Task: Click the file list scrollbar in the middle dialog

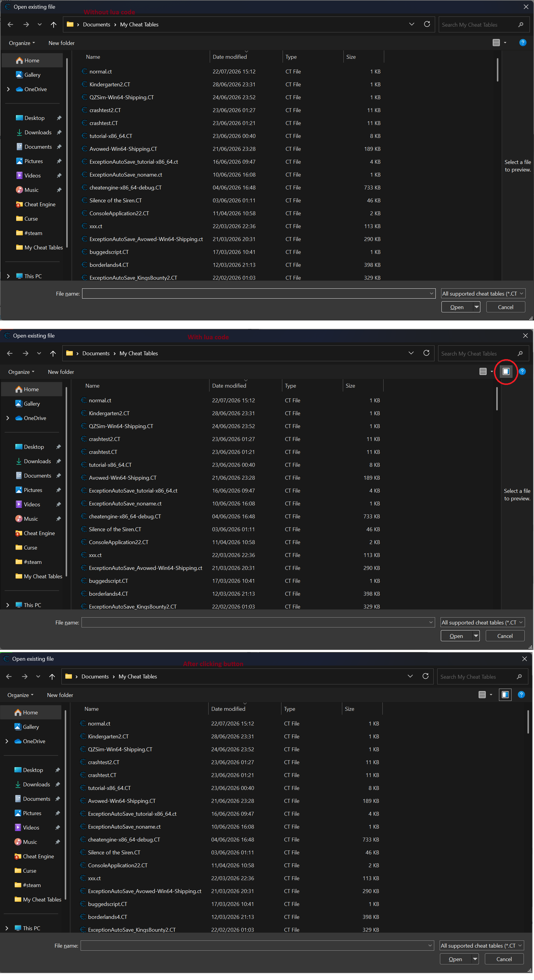Action: (x=497, y=399)
